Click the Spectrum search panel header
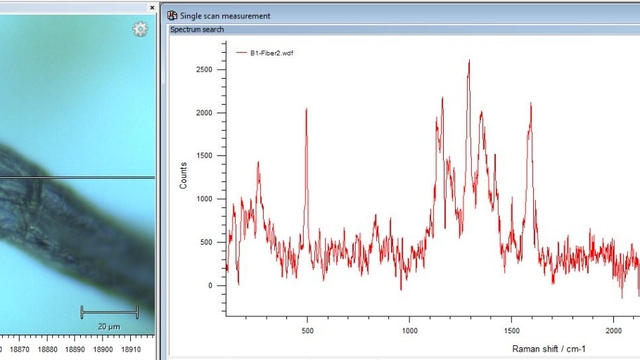The width and height of the screenshot is (640, 360). [x=404, y=29]
